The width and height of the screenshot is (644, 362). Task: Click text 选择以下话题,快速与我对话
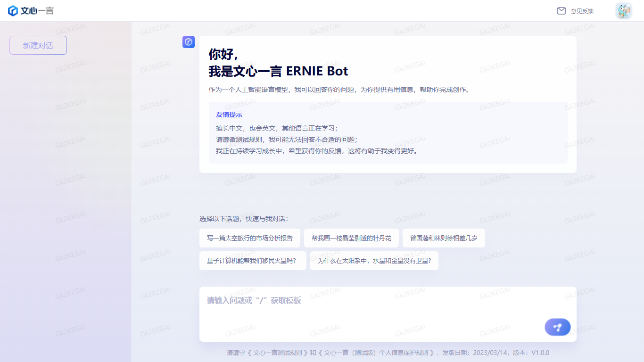pos(244,219)
